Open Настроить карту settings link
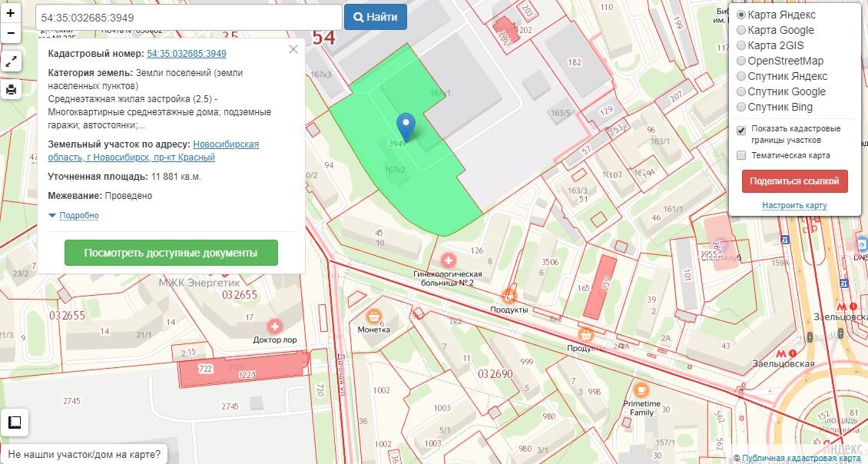Screen dimensions: 868x464 794,205
